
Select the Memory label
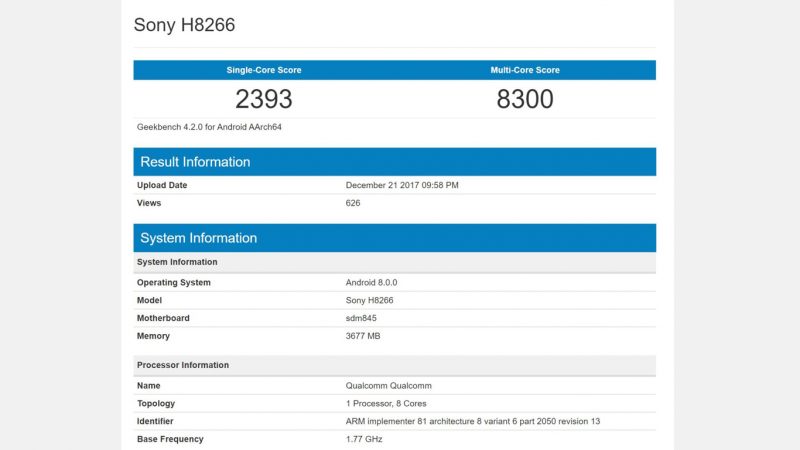coord(153,336)
